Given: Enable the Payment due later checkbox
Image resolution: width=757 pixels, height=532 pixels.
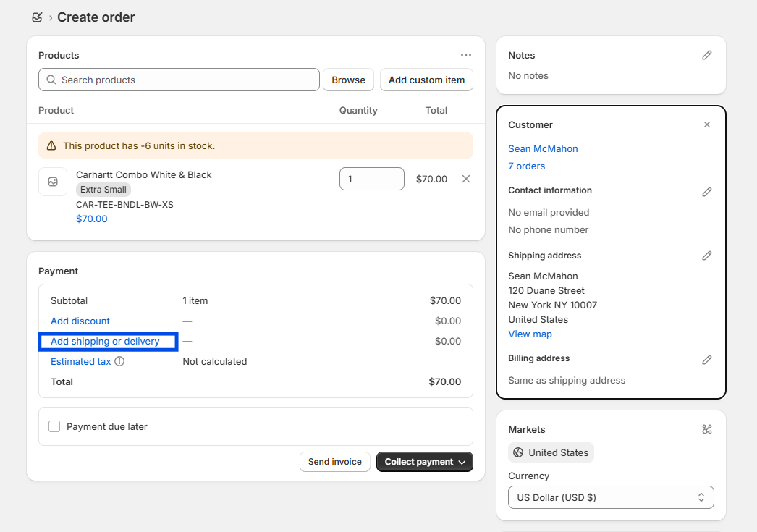Looking at the screenshot, I should click(x=54, y=426).
